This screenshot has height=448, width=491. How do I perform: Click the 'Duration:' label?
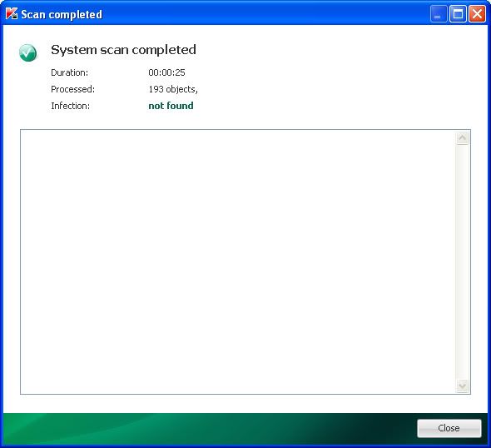(70, 72)
